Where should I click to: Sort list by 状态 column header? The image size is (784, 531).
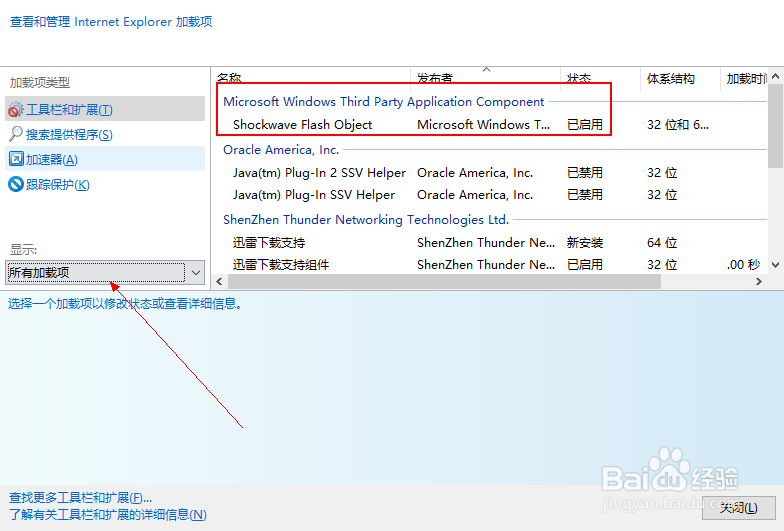point(600,78)
